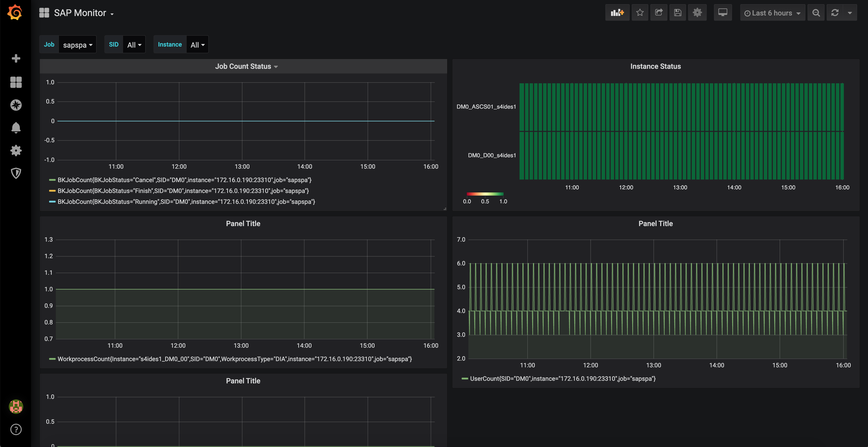Screen dimensions: 868x447
Task: Open the Explore compass icon
Action: 16,105
